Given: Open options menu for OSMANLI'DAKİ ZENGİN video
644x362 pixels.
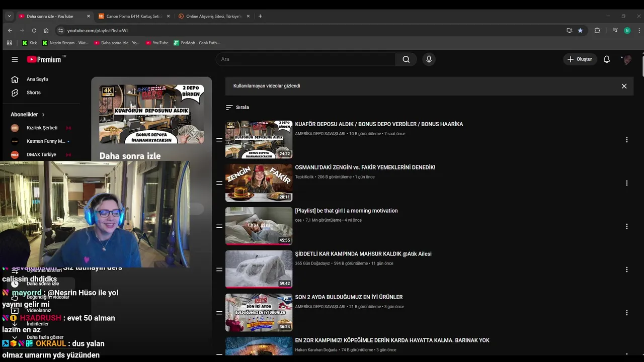Looking at the screenshot, I should coord(626,183).
